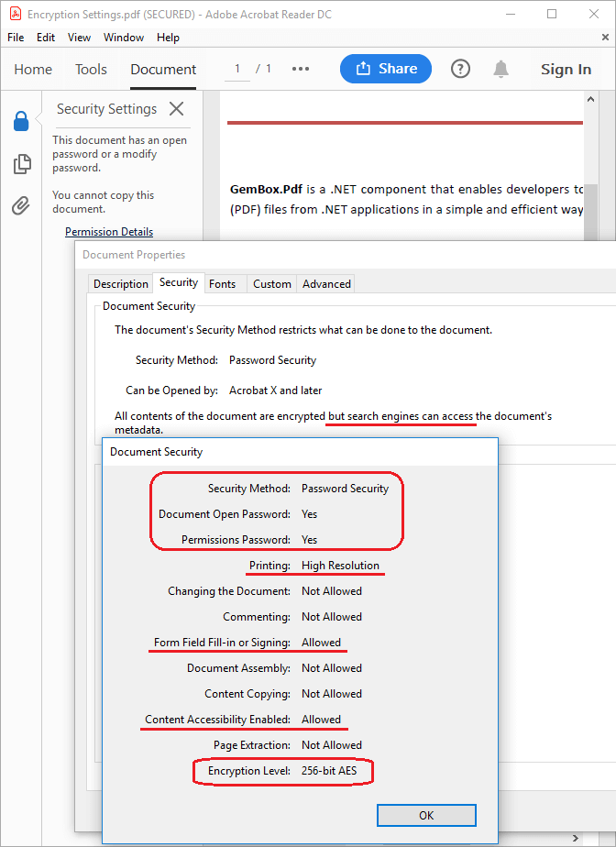
Task: Go to the Home view
Action: coord(33,70)
